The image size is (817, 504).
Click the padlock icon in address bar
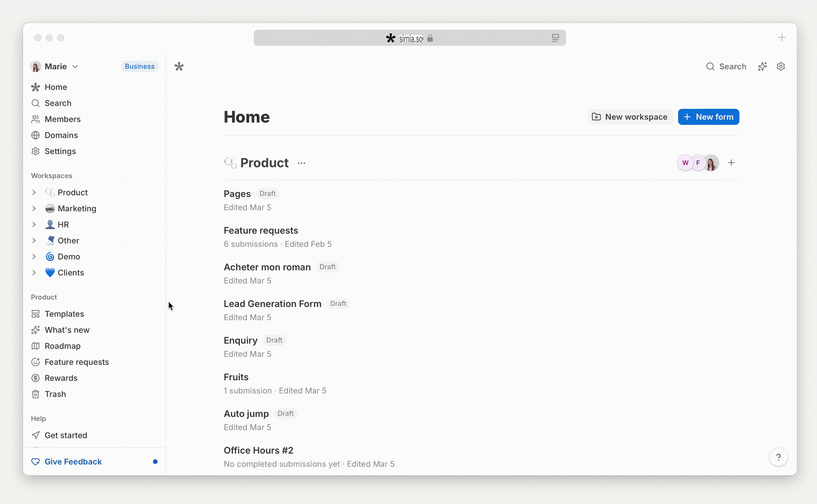coord(430,38)
